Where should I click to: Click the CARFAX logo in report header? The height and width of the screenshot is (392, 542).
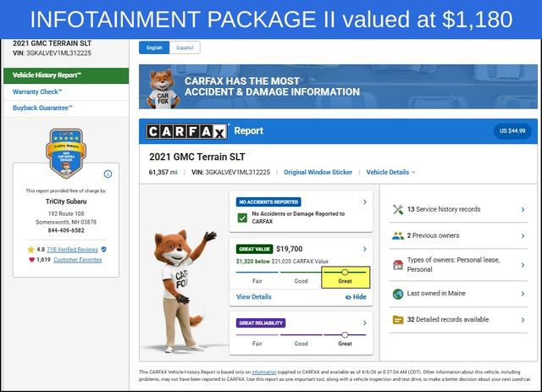pos(187,131)
